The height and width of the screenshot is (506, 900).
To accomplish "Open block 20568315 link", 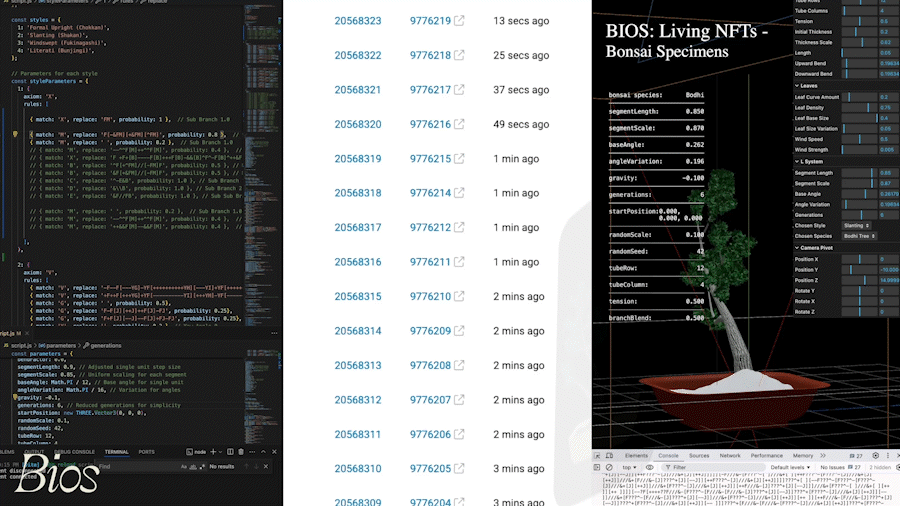I will [358, 296].
